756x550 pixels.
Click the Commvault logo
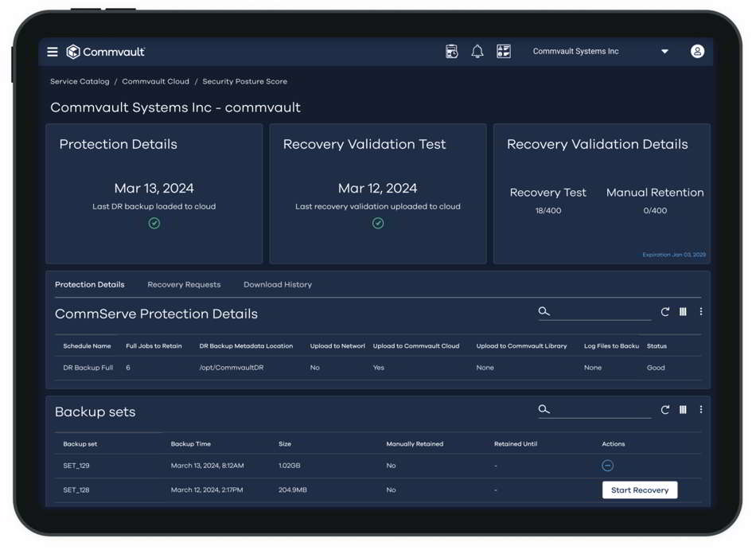pos(106,52)
